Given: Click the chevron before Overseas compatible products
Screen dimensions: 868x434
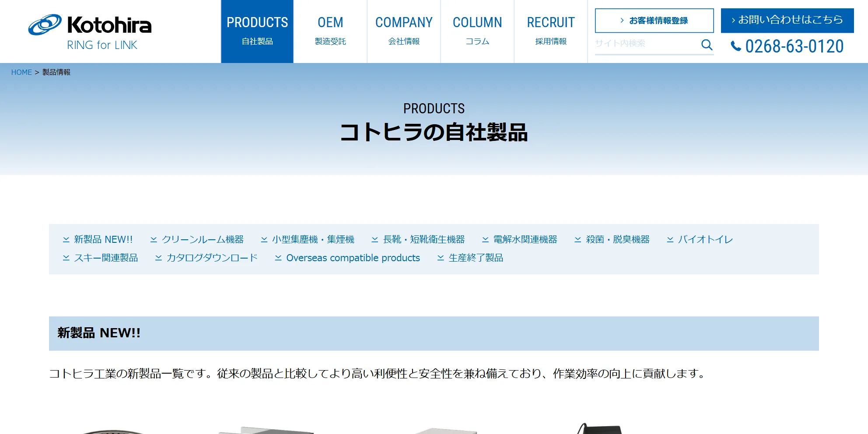Looking at the screenshot, I should point(278,258).
